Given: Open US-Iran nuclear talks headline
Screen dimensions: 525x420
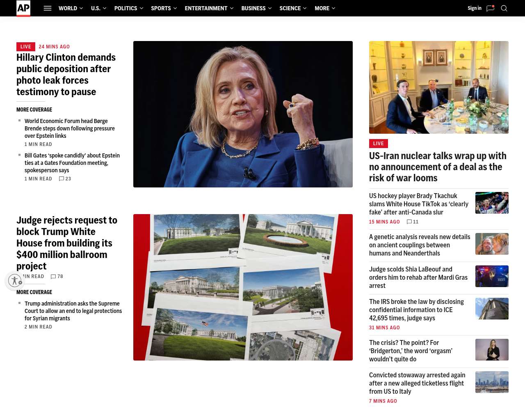Looking at the screenshot, I should pos(438,167).
